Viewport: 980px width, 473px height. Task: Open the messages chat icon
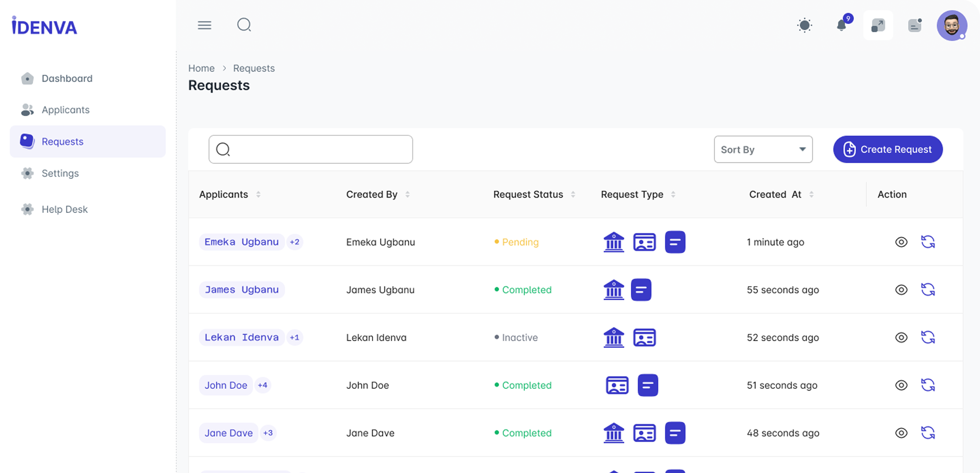[915, 25]
